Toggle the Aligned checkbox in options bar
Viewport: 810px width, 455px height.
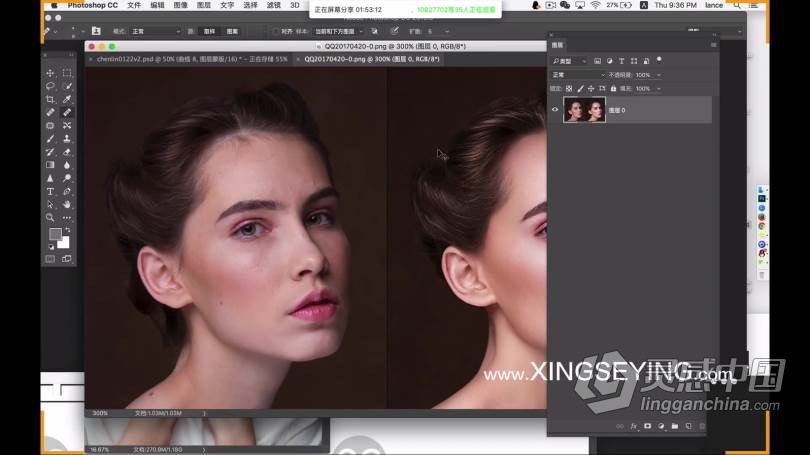point(275,32)
